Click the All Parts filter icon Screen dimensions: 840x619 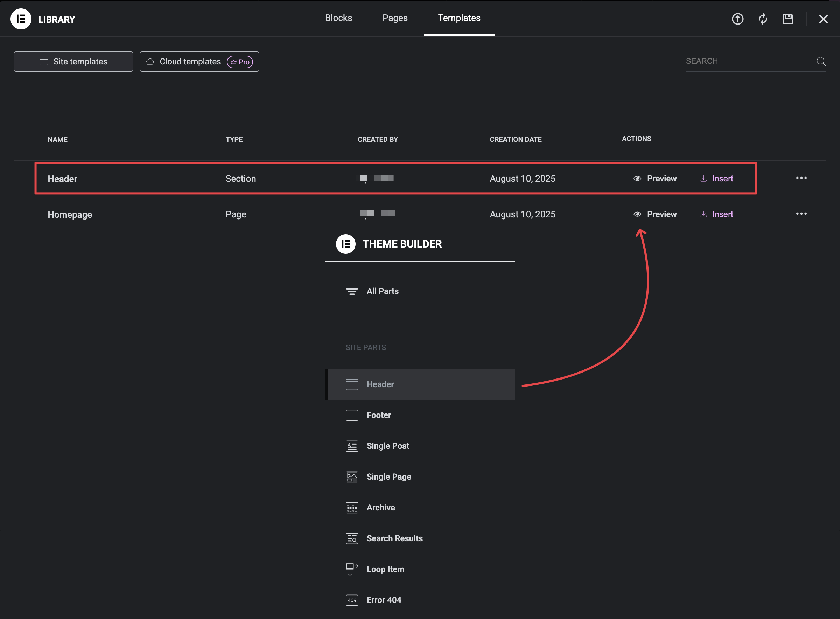point(352,292)
